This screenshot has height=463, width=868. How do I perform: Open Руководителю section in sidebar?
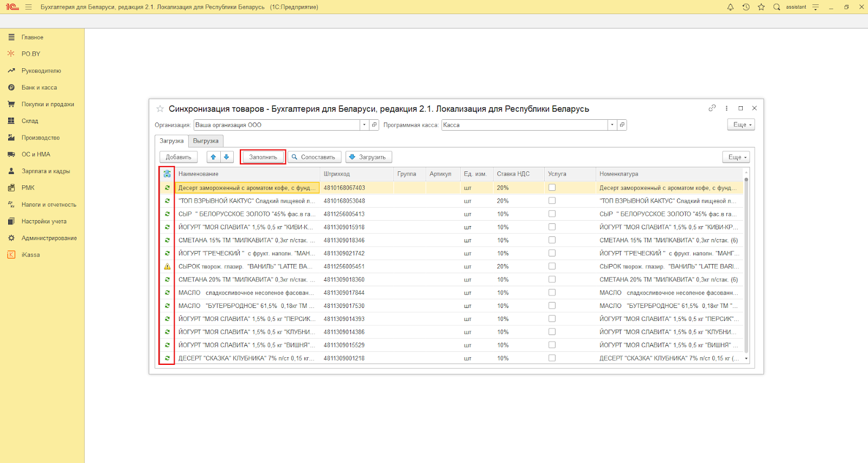pos(41,71)
